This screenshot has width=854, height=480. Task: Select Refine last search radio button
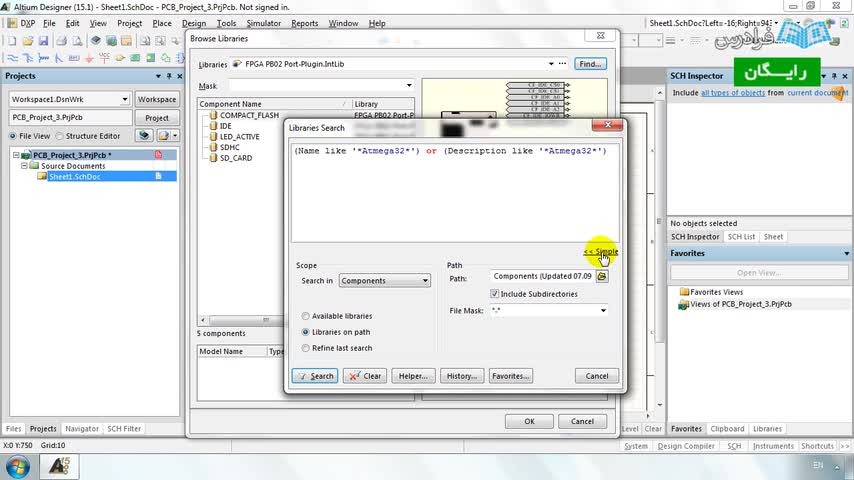pos(306,348)
